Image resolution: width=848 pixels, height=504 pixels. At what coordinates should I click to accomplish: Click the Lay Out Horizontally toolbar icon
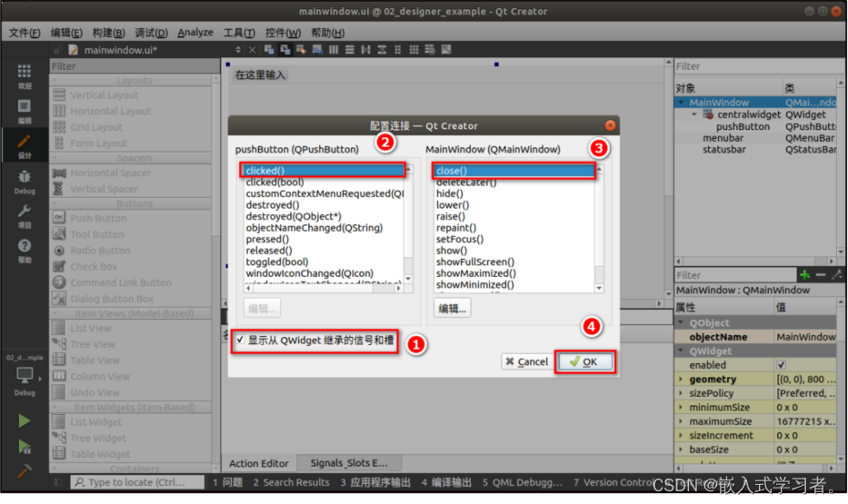(334, 50)
